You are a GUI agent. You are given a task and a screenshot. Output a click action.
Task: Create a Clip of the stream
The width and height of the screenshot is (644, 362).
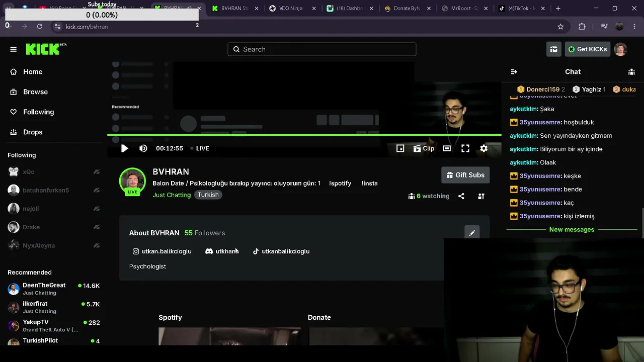[424, 148]
